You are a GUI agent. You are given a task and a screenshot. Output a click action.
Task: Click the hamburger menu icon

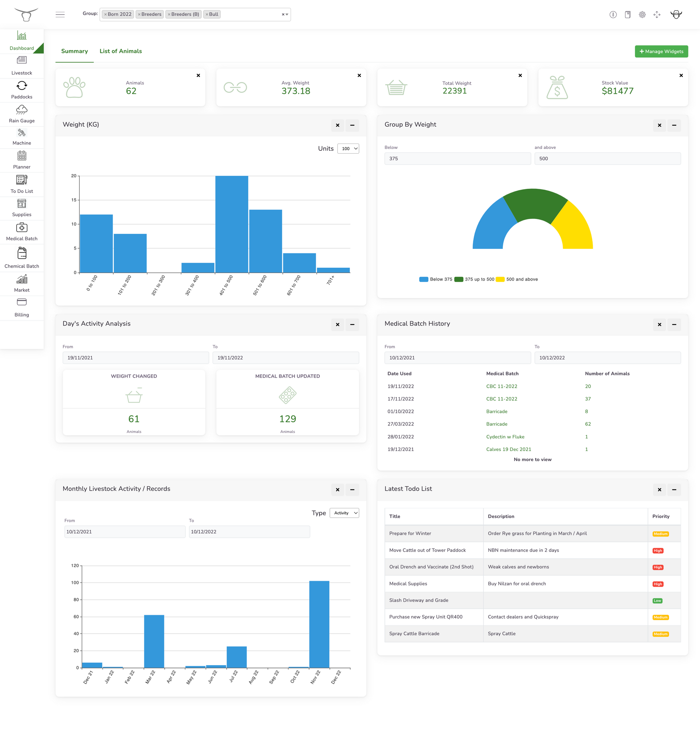click(x=60, y=14)
